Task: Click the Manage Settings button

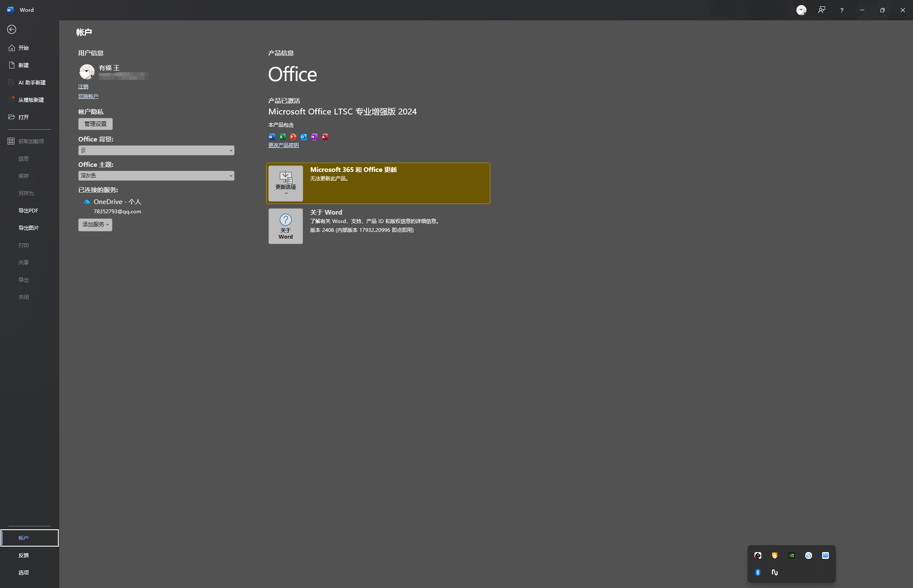Action: 96,124
